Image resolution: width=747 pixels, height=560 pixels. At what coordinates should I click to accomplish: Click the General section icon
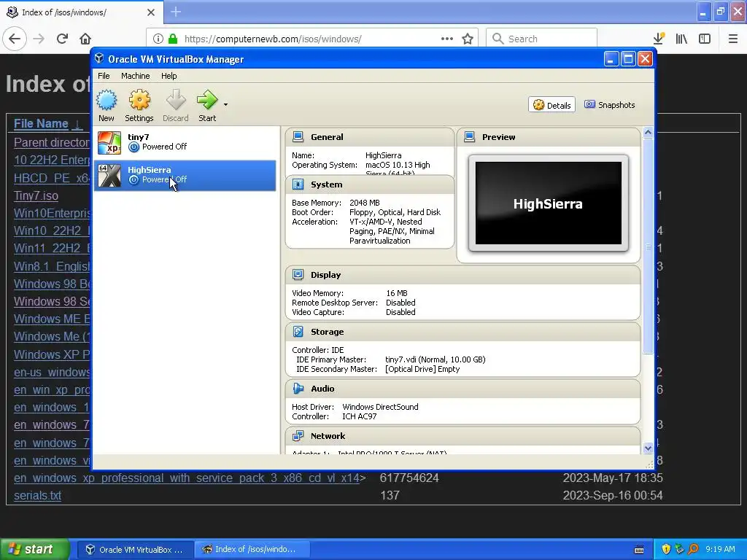pyautogui.click(x=298, y=137)
